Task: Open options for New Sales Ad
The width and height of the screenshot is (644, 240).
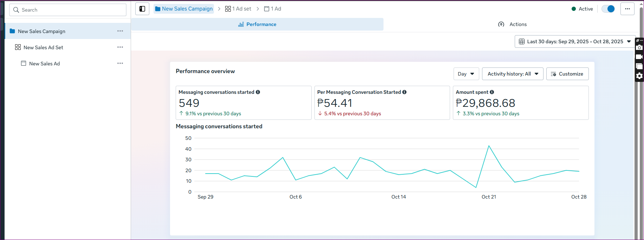Action: [120, 63]
